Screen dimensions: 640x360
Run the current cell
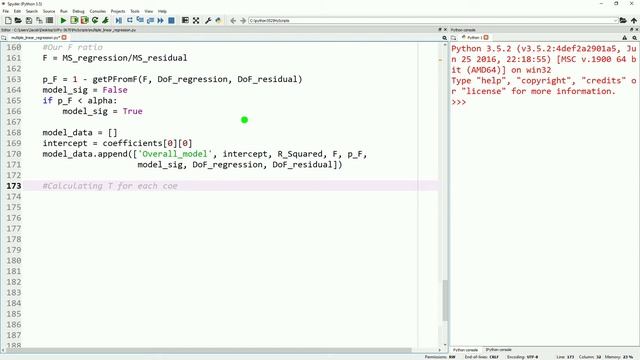(74, 20)
